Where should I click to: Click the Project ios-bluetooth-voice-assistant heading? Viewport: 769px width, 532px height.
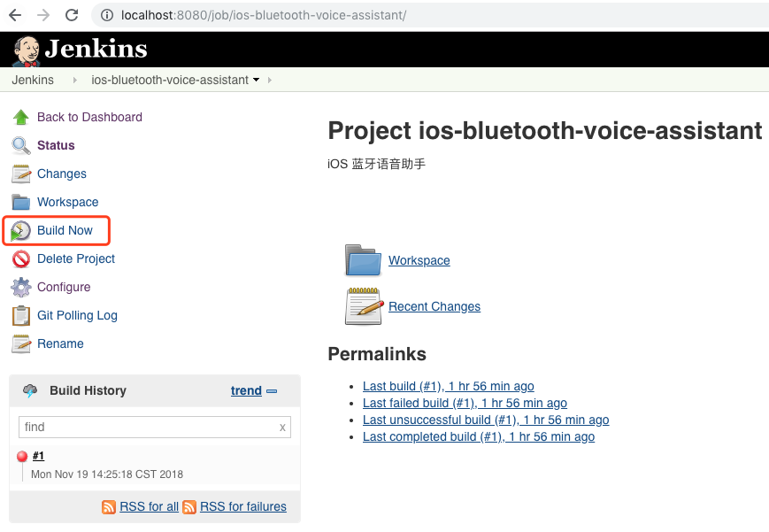pos(545,131)
